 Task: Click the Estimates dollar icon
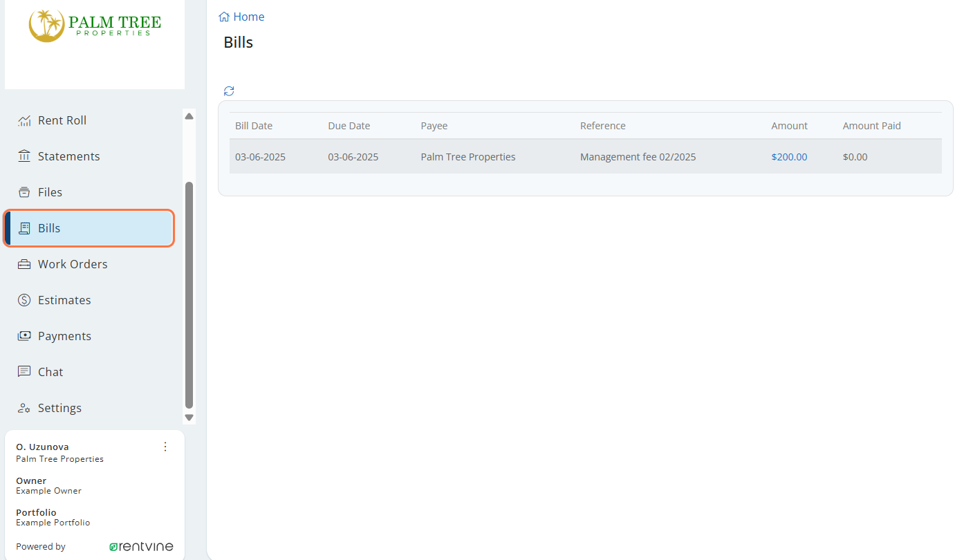pyautogui.click(x=24, y=300)
